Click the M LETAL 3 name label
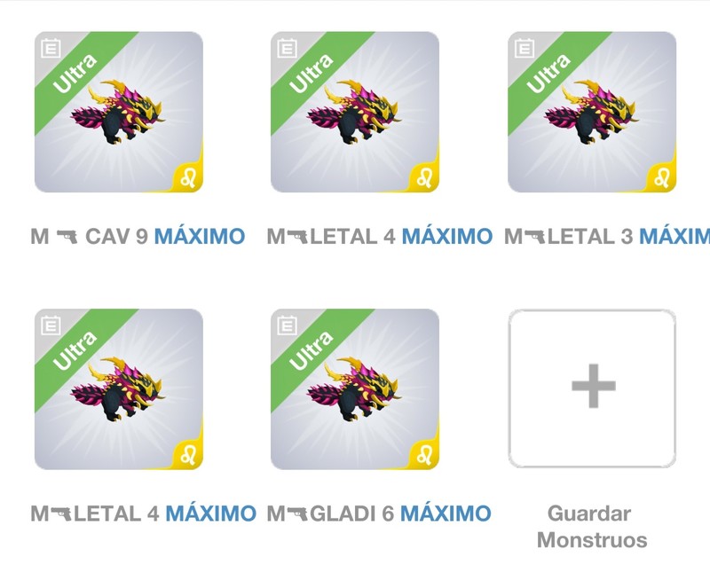Viewport: 710px width, 588px height. click(568, 236)
